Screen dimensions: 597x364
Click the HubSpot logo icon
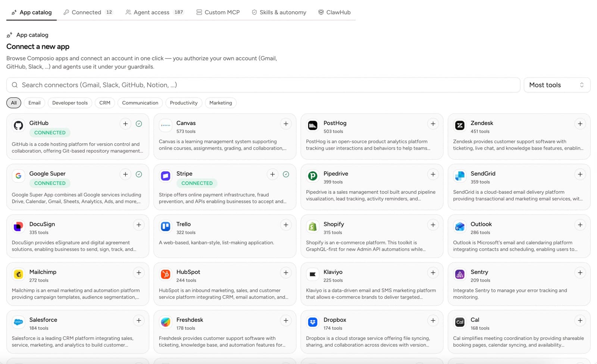pyautogui.click(x=165, y=274)
